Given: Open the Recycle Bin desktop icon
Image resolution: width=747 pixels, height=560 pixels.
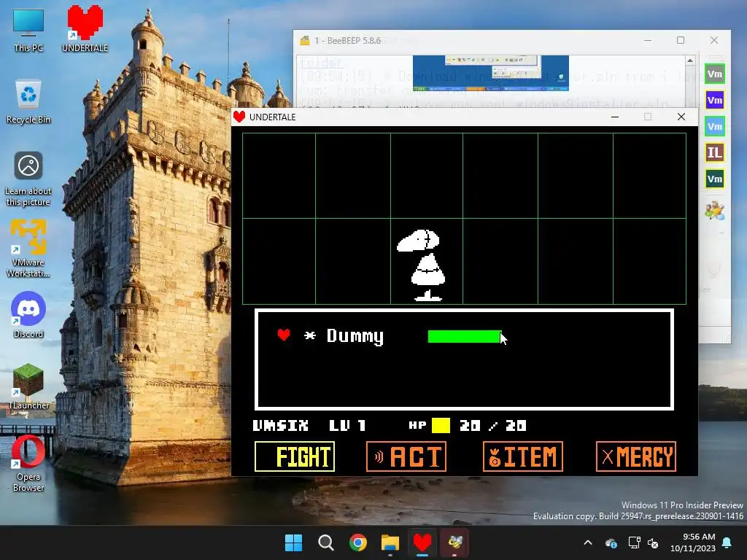Looking at the screenshot, I should (x=28, y=102).
